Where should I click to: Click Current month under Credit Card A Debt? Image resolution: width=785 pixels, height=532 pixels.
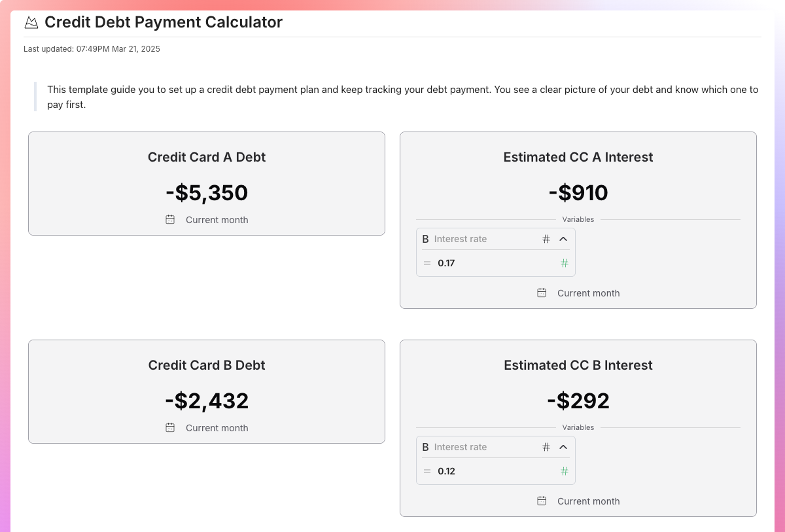point(217,220)
